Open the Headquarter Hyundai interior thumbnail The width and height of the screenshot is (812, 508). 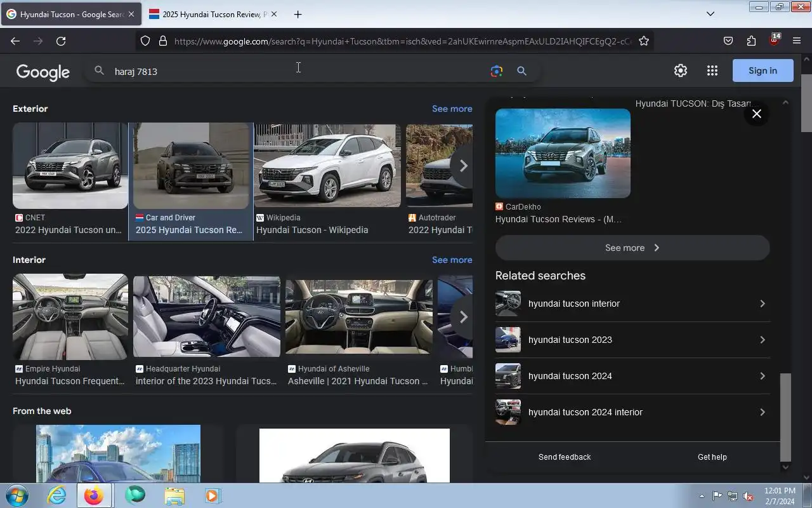[207, 317]
